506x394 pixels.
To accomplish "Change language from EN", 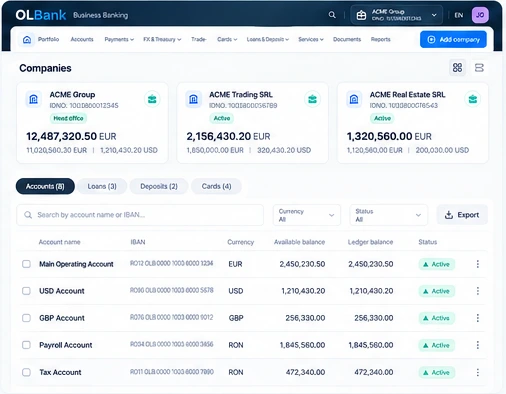I will (459, 15).
